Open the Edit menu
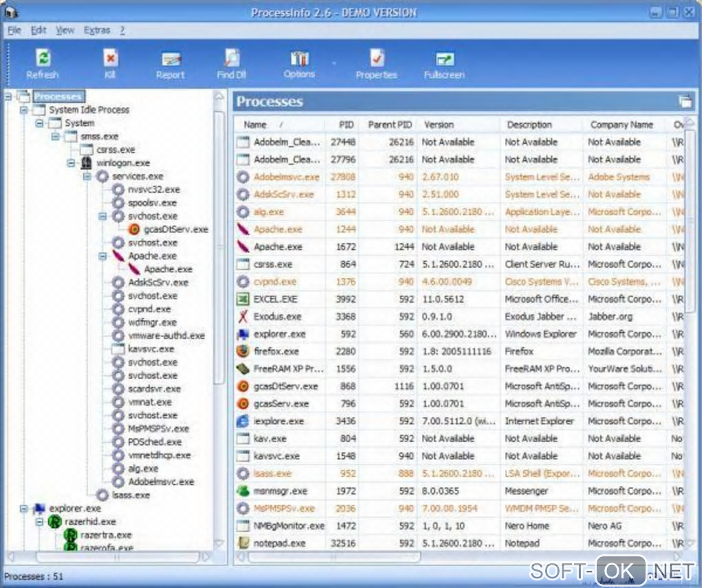 click(x=39, y=30)
